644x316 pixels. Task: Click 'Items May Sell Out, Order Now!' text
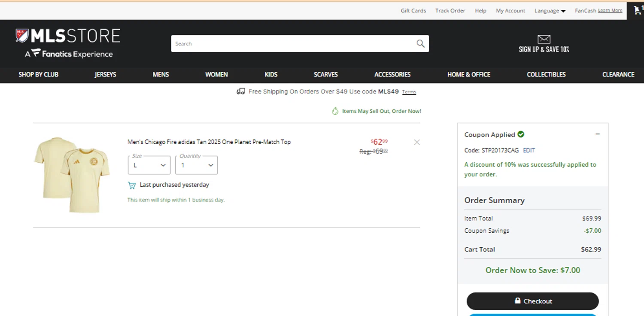[382, 111]
